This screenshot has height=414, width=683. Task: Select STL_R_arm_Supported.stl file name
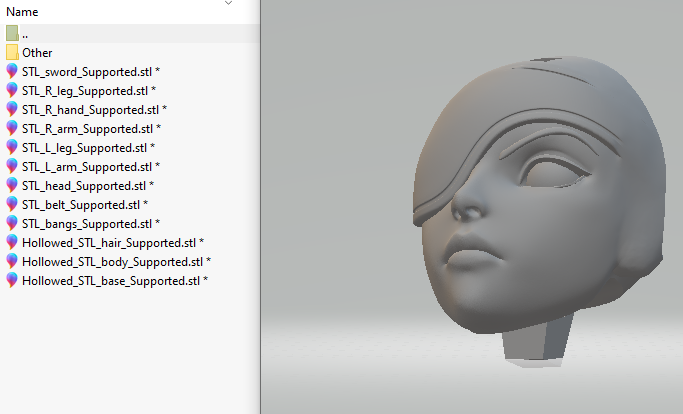(91, 128)
